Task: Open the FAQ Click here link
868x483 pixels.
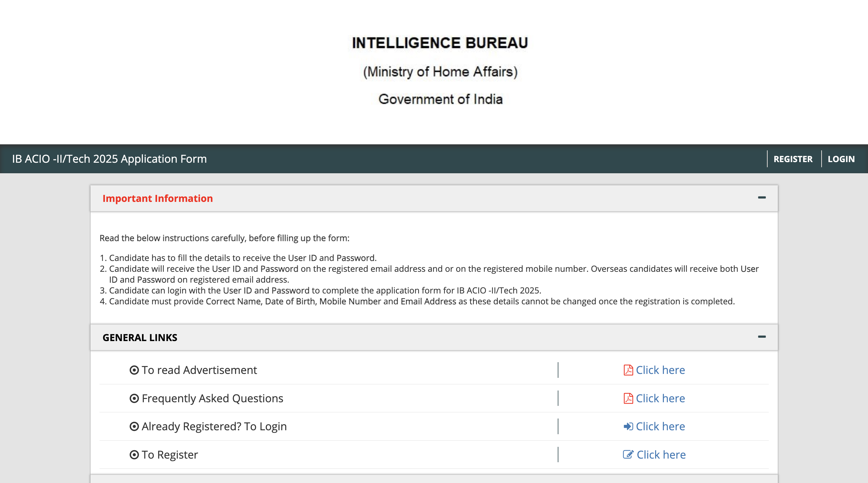Action: coord(660,398)
